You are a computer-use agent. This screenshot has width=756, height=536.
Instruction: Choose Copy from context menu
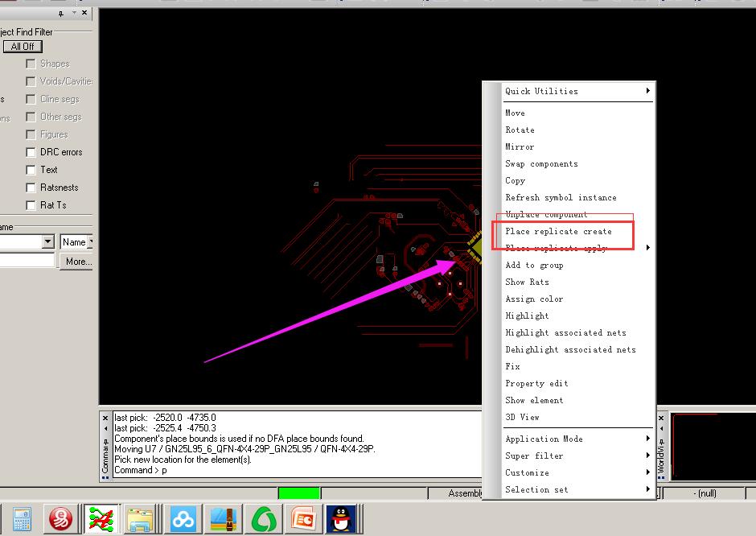577,180
